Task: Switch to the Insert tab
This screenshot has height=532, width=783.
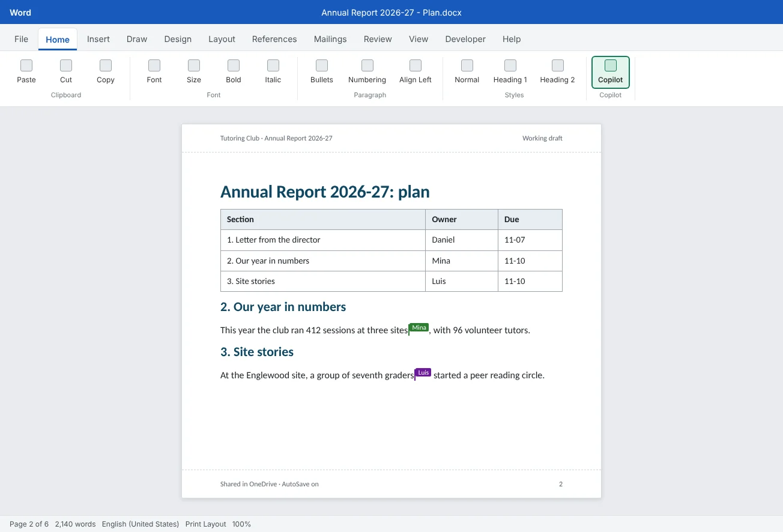Action: 98,39
